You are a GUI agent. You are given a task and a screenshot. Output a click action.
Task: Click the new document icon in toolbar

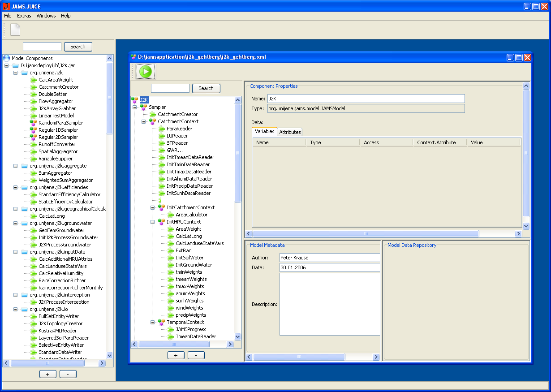[15, 30]
